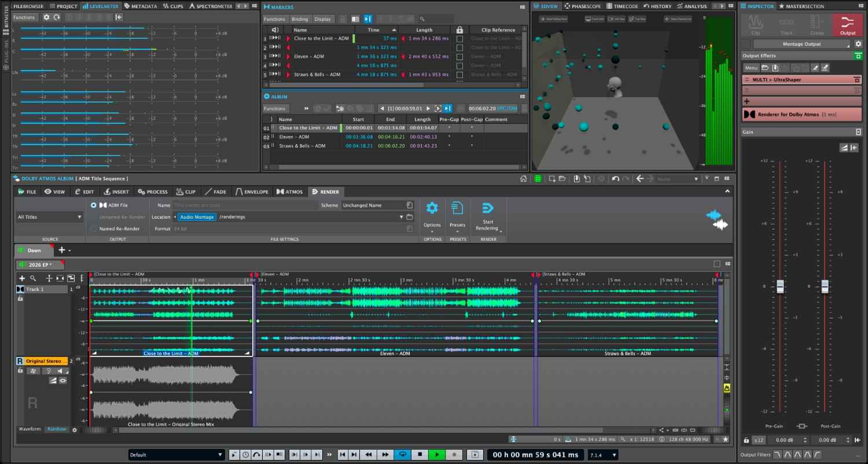868x464 pixels.
Task: Click the search icon in the Markers toolbar
Action: coord(422,19)
